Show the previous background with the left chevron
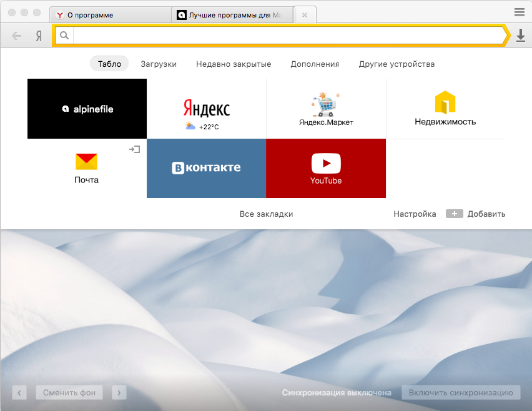Viewport: 532px width, 411px height. point(19,393)
